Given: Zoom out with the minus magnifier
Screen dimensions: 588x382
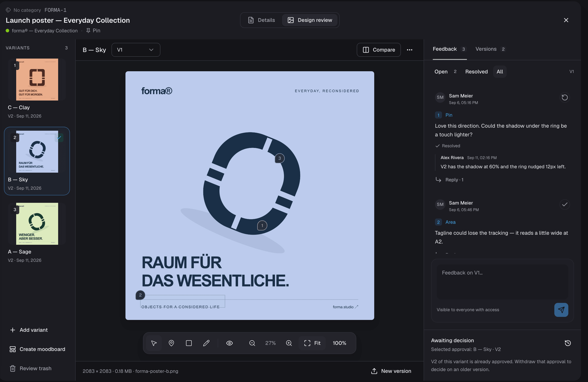Looking at the screenshot, I should [252, 343].
